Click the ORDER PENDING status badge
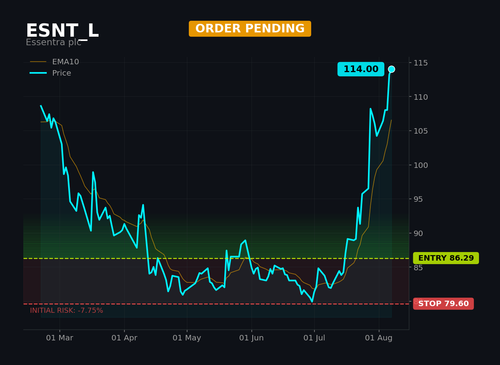This screenshot has height=365, width=500. (x=250, y=29)
